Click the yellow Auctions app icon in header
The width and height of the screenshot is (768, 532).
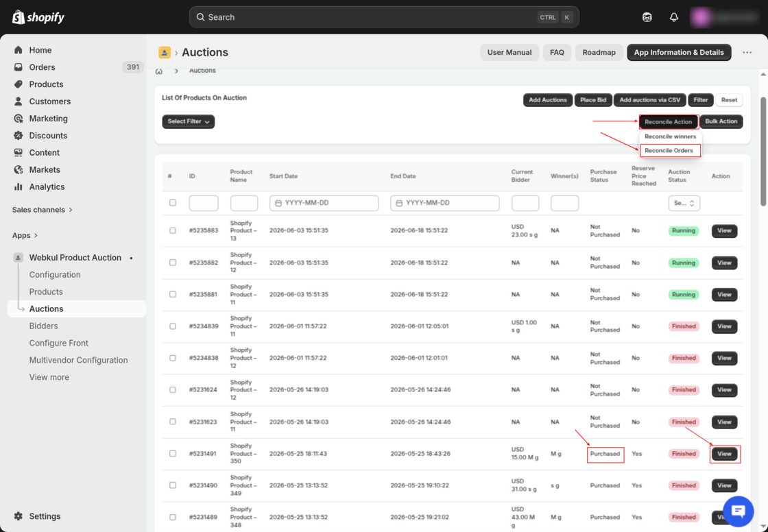pos(165,52)
